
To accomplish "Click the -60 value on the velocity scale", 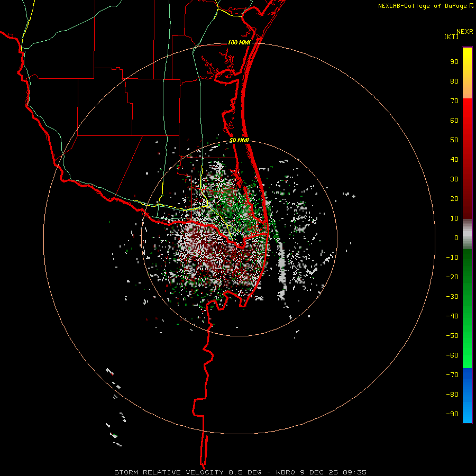I will (452, 355).
